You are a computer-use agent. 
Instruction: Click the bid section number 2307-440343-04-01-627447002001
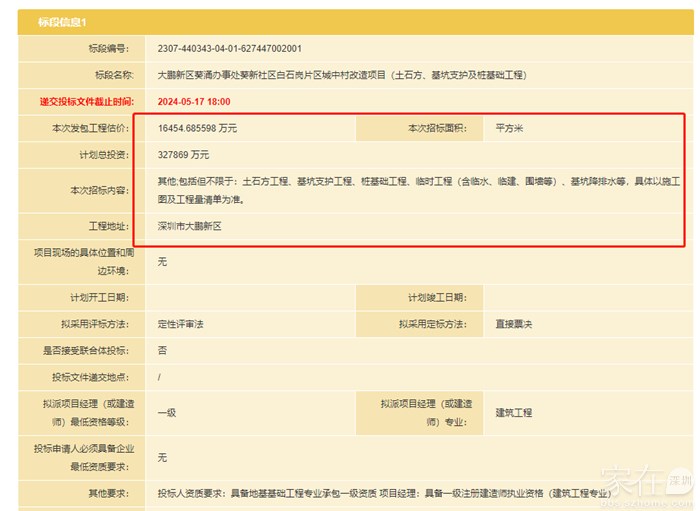[x=230, y=48]
